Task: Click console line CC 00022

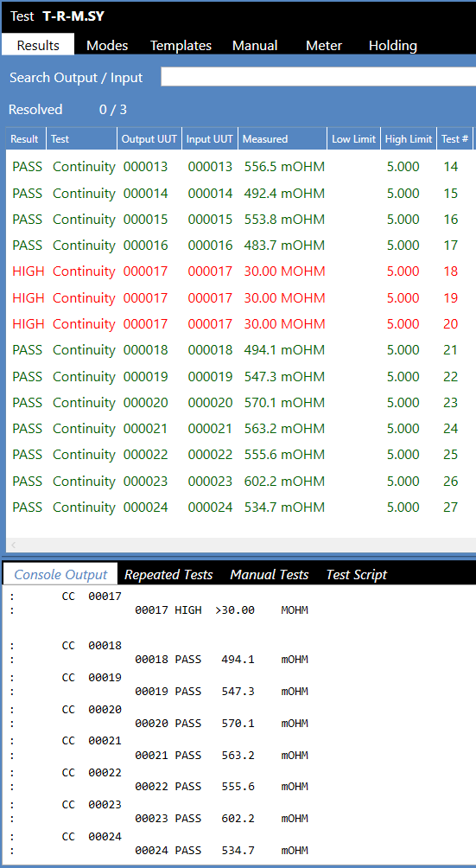Action: [92, 773]
